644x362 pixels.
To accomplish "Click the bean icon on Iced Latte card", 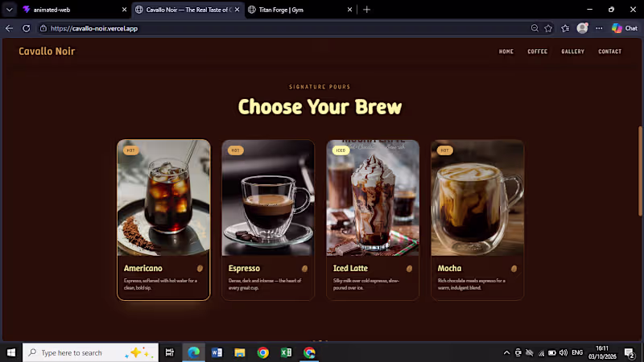I will point(409,269).
